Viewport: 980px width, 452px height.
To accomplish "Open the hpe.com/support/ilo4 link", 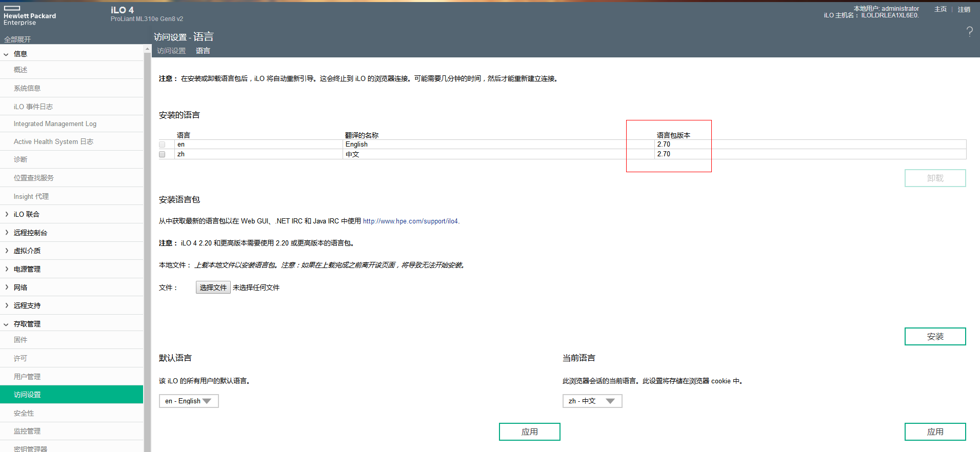I will click(x=411, y=221).
